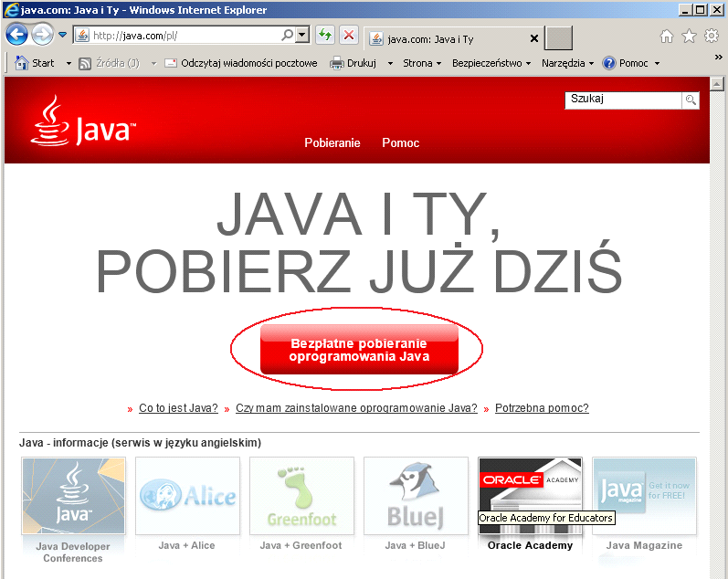Screen dimensions: 728x579
Task: Open the Pobieranie navigation link
Action: 332,142
